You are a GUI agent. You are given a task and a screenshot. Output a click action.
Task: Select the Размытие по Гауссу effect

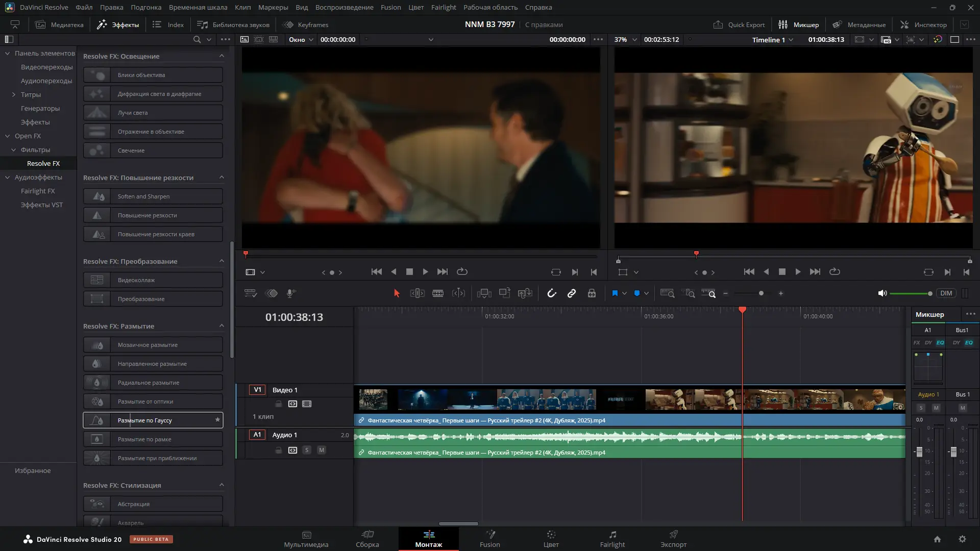pyautogui.click(x=153, y=420)
